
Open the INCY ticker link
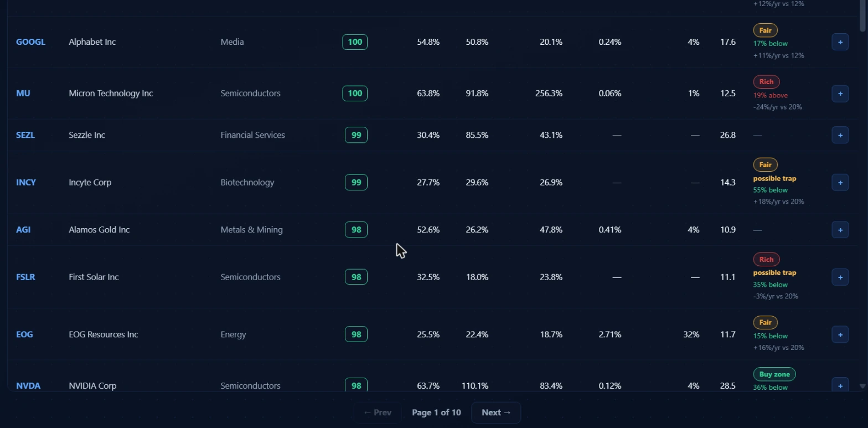[x=26, y=183]
